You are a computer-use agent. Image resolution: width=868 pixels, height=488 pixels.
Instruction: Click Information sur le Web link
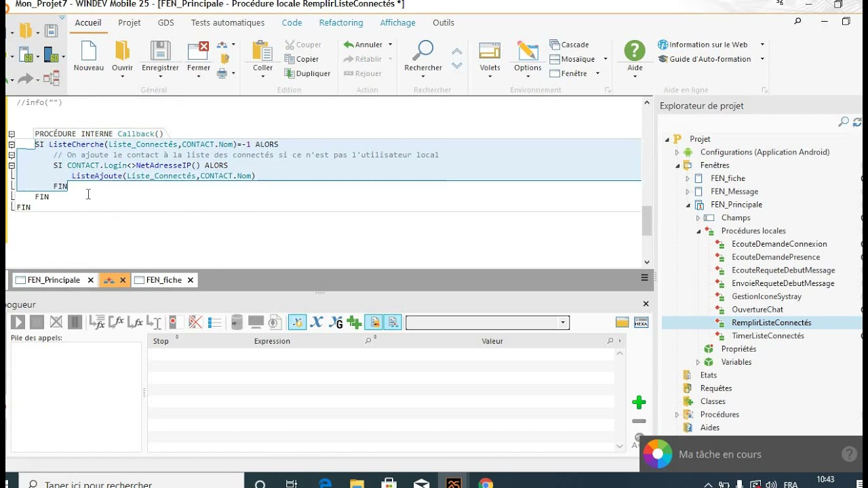(703, 45)
